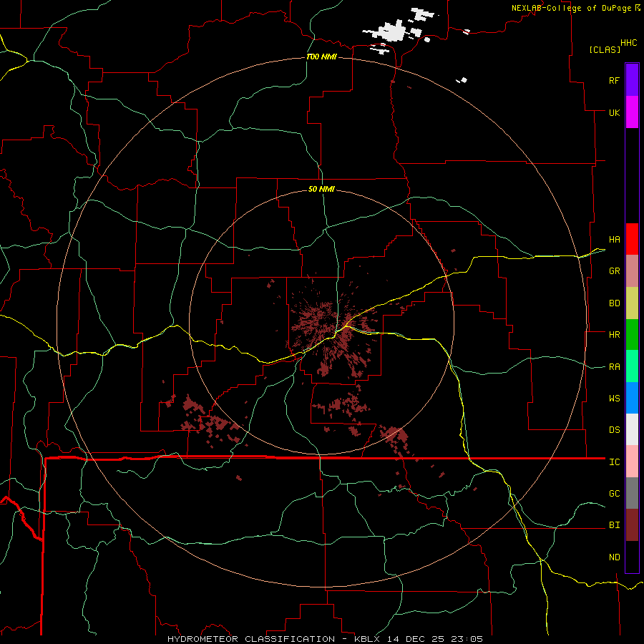Select the brown BI legend swatch
The width and height of the screenshot is (644, 644).
632,525
